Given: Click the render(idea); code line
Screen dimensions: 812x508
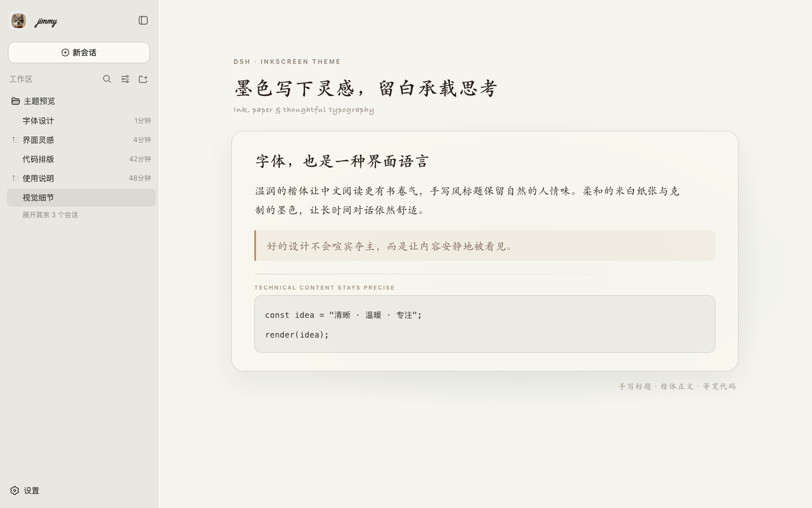Looking at the screenshot, I should click(297, 335).
